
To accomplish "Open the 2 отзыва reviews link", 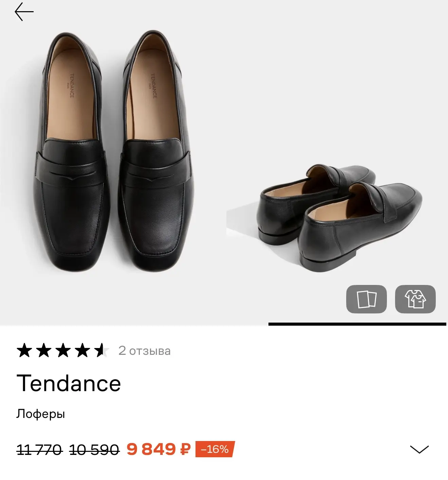I will (x=145, y=350).
